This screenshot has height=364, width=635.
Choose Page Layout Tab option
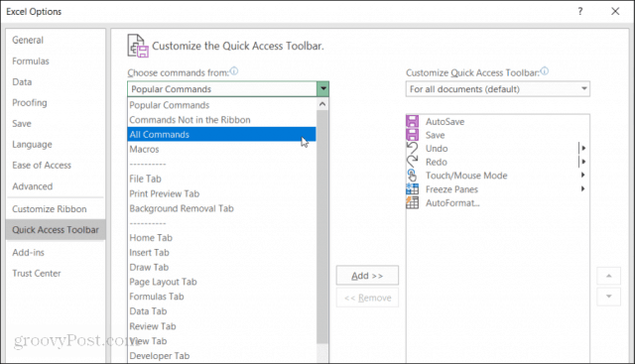pos(221,282)
